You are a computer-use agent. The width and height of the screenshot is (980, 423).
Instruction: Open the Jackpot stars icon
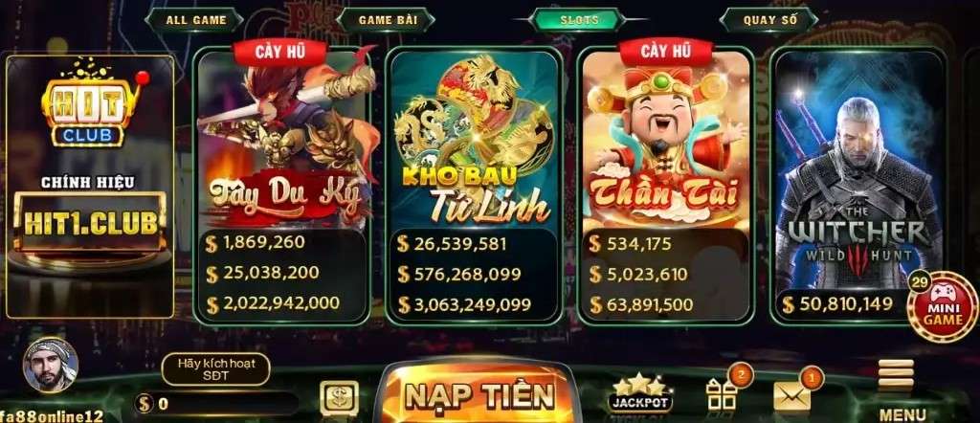point(640,393)
